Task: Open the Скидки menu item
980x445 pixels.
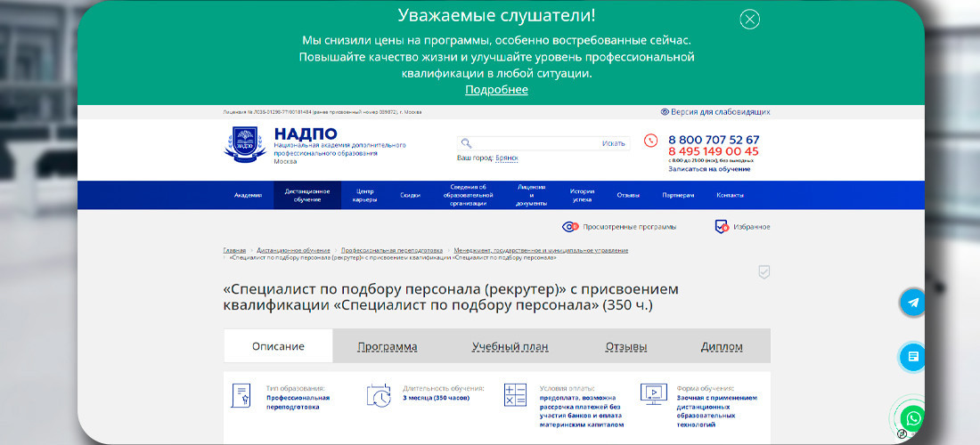Action: [410, 195]
